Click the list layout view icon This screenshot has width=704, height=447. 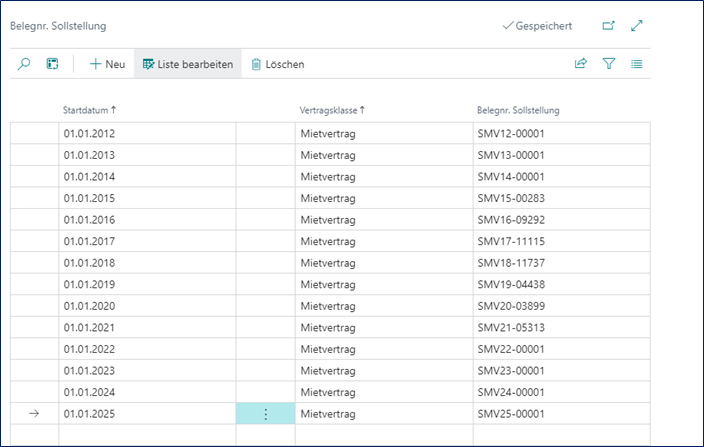point(637,64)
